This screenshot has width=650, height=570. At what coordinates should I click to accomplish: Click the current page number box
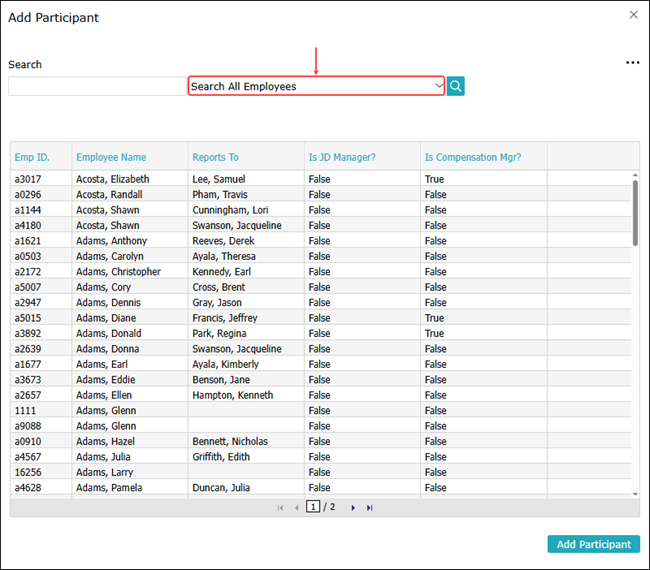313,508
